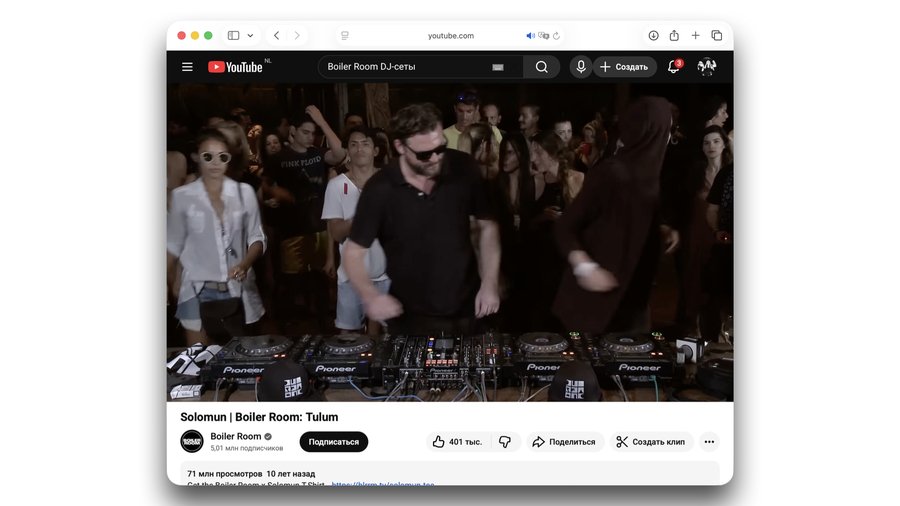Start voice search with the microphone
The height and width of the screenshot is (506, 900).
click(x=580, y=67)
